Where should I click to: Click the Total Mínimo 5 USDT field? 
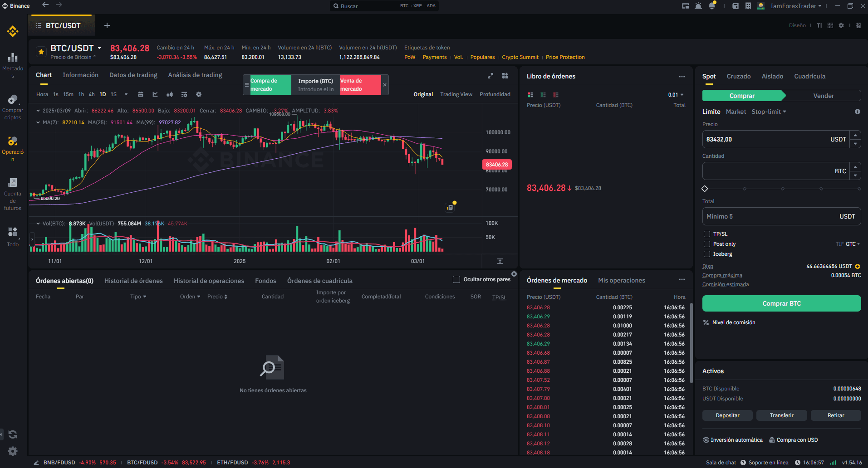tap(781, 216)
